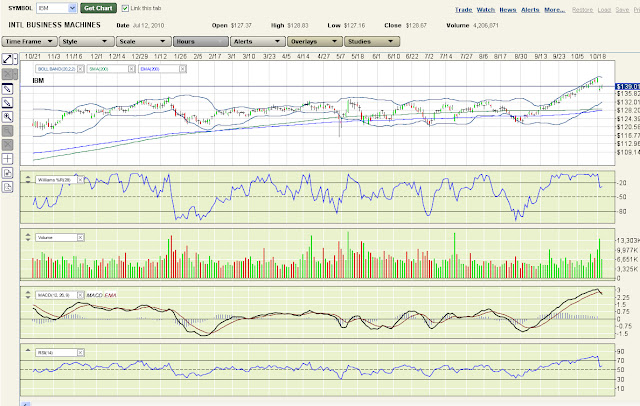The height and width of the screenshot is (406, 640).
Task: Remove the BOLL BAND overlay via its X
Action: 80,69
